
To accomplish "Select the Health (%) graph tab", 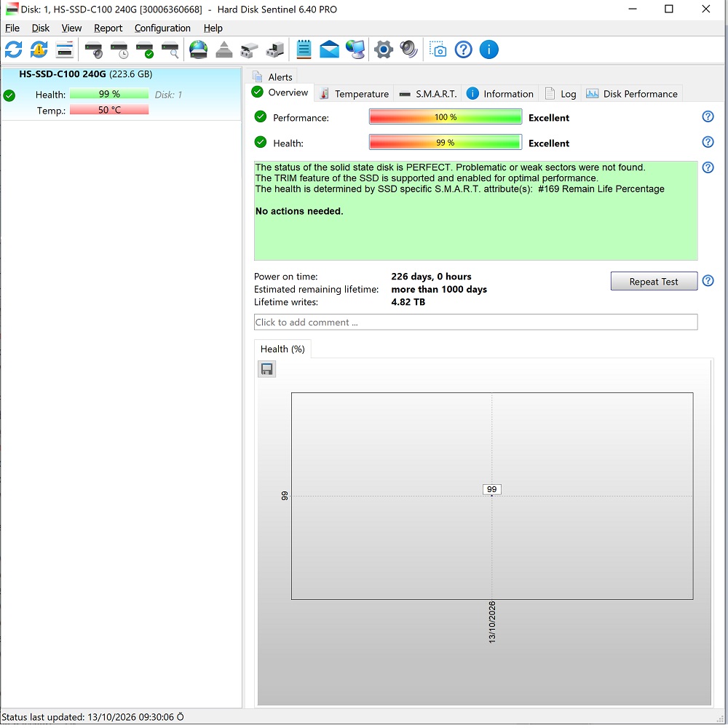I will (282, 349).
